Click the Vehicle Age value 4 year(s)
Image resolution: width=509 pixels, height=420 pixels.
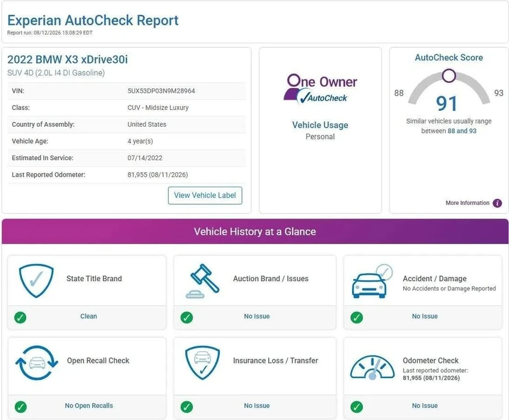[140, 141]
